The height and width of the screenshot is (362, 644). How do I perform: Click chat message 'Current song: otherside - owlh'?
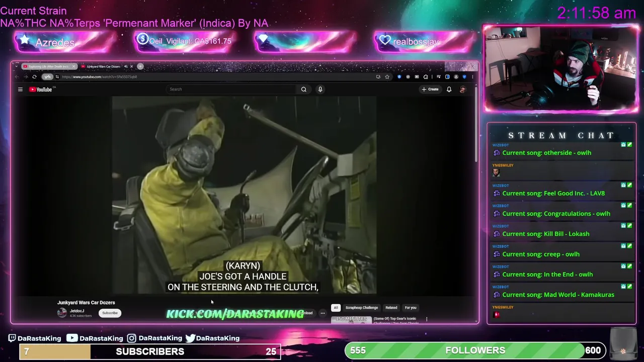(x=546, y=153)
